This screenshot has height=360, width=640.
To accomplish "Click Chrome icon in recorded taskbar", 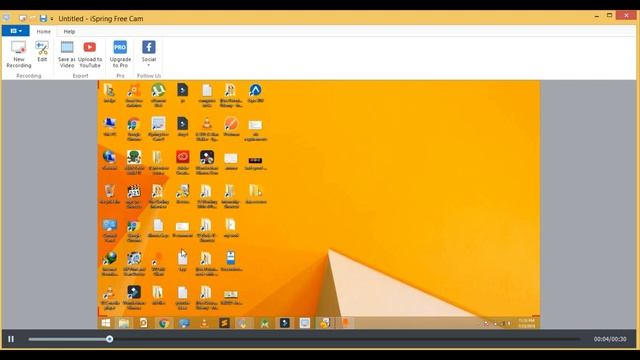I will pos(164,323).
